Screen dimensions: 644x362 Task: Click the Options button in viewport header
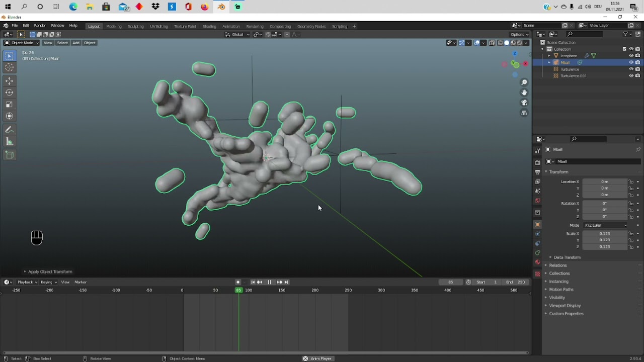pyautogui.click(x=519, y=35)
